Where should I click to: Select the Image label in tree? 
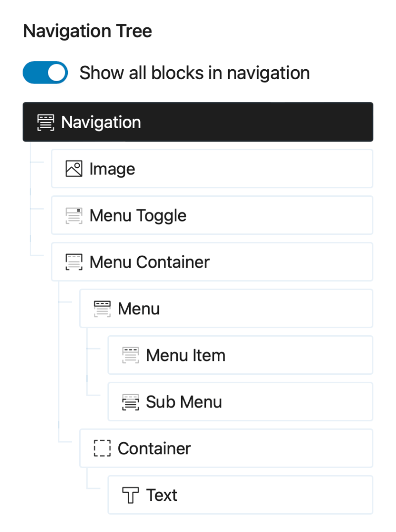click(112, 169)
